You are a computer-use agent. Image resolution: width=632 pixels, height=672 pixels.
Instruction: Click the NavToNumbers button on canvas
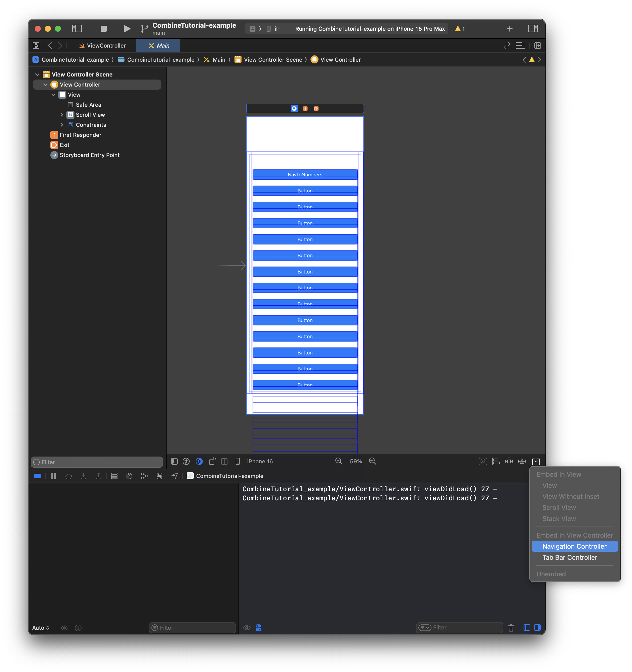click(305, 174)
